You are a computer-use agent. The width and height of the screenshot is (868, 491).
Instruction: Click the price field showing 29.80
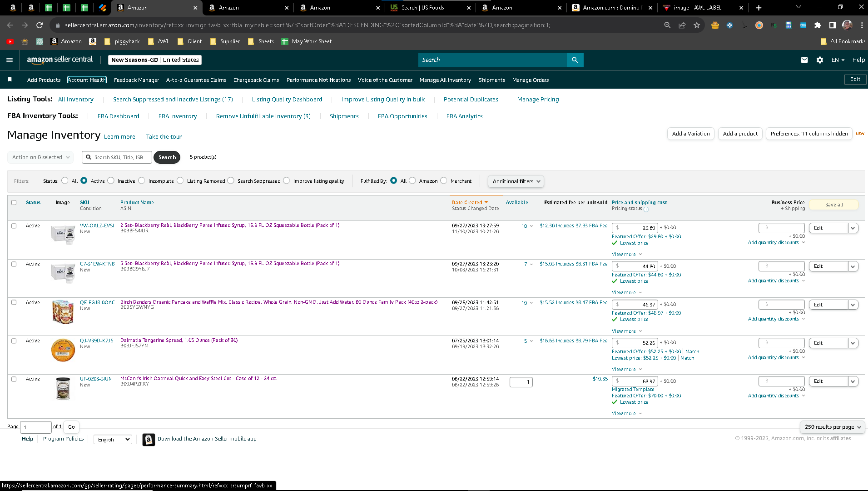(635, 228)
